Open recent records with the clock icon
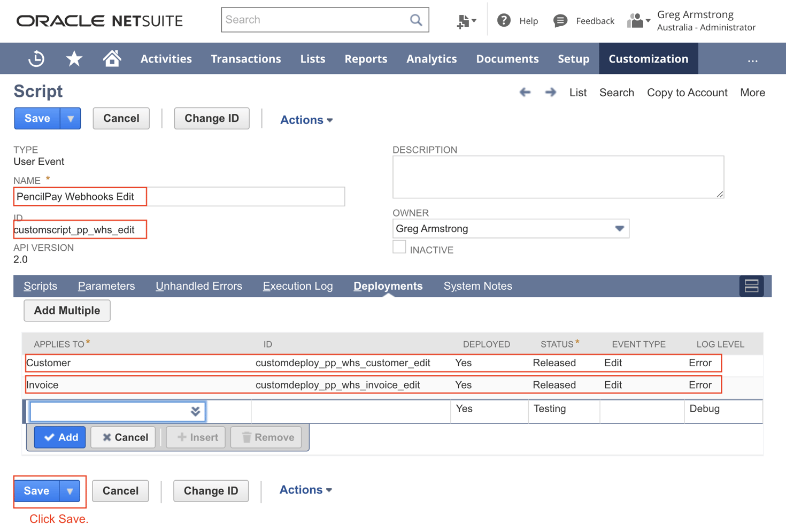The image size is (786, 532). coord(35,59)
